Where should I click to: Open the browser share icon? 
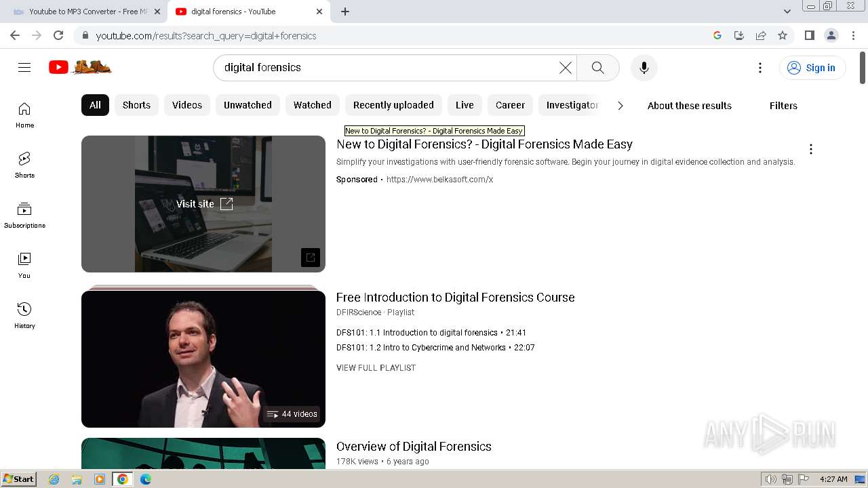761,35
